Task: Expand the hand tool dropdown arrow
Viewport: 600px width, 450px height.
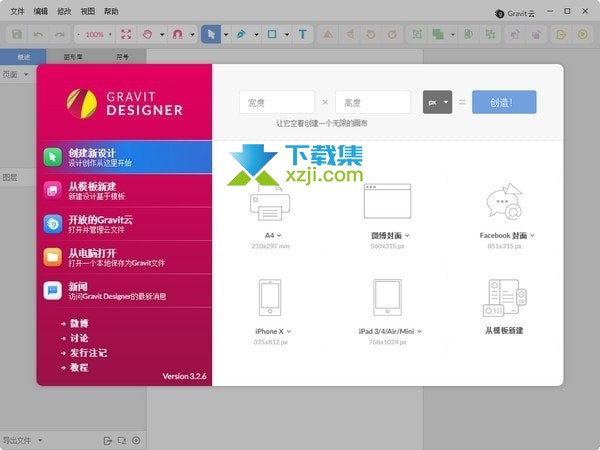Action: click(x=162, y=34)
